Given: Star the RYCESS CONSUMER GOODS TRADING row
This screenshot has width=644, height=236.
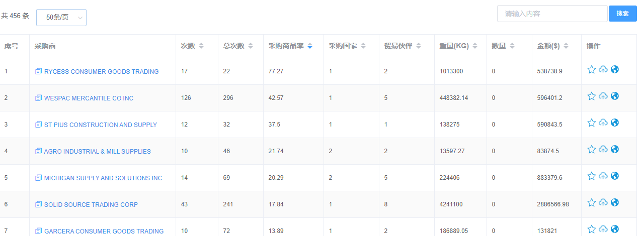Looking at the screenshot, I should click(592, 69).
